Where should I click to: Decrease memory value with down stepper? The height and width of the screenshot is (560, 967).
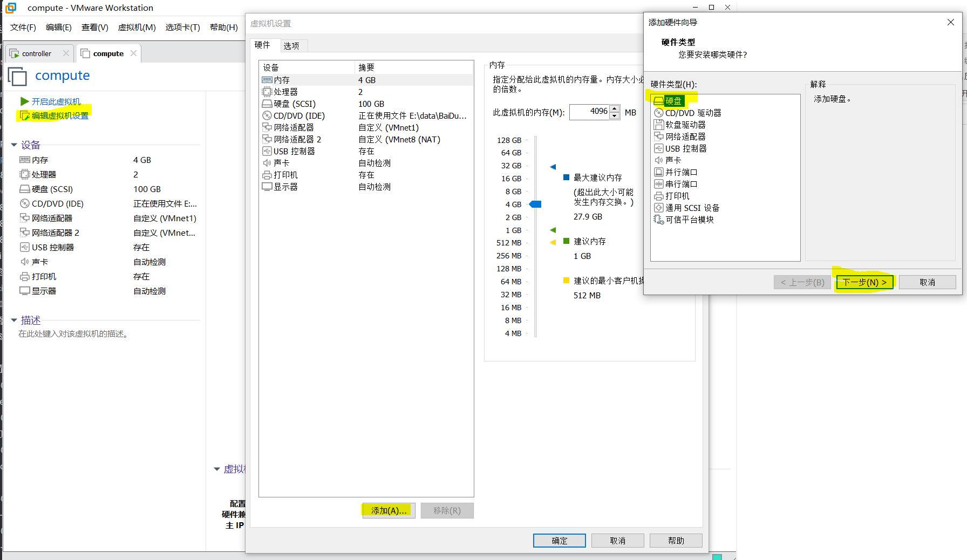pyautogui.click(x=614, y=115)
